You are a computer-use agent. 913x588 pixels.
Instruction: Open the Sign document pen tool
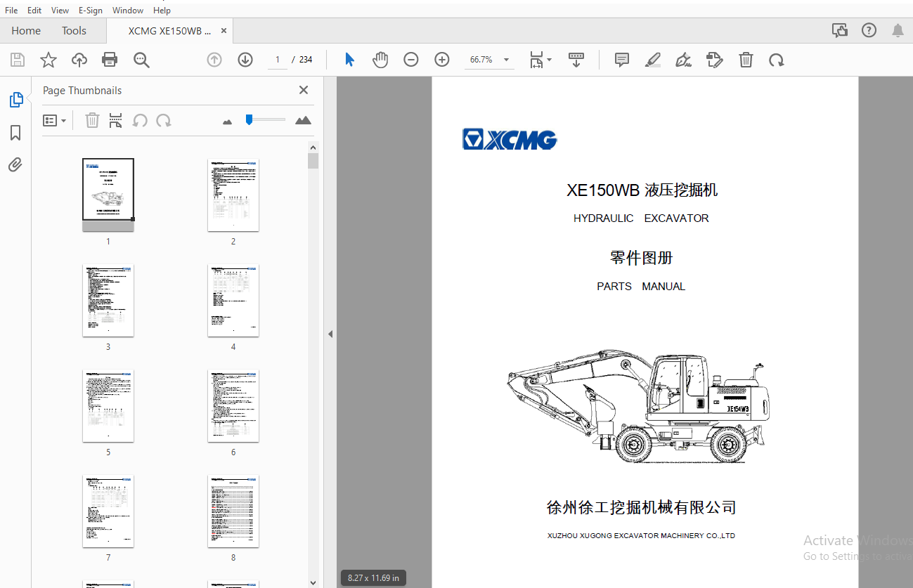684,60
